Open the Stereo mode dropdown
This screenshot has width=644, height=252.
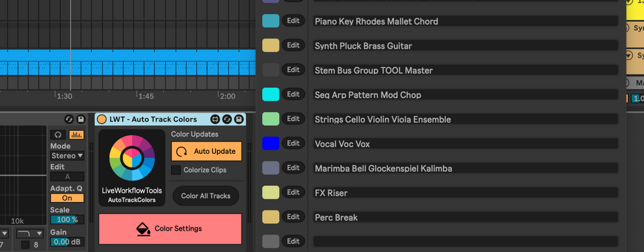pyautogui.click(x=67, y=156)
